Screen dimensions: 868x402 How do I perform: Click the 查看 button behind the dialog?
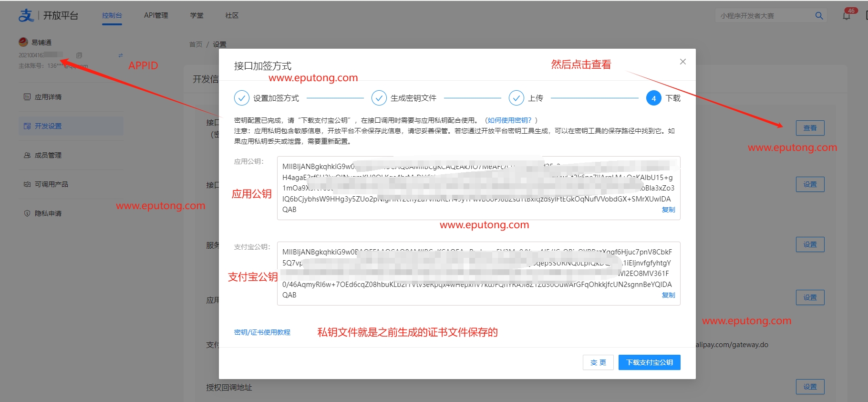(810, 128)
